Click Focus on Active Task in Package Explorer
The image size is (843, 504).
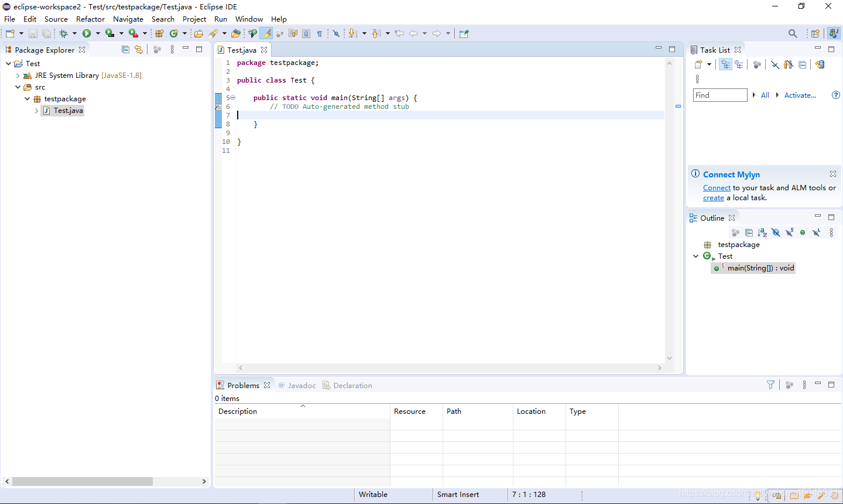[157, 50]
